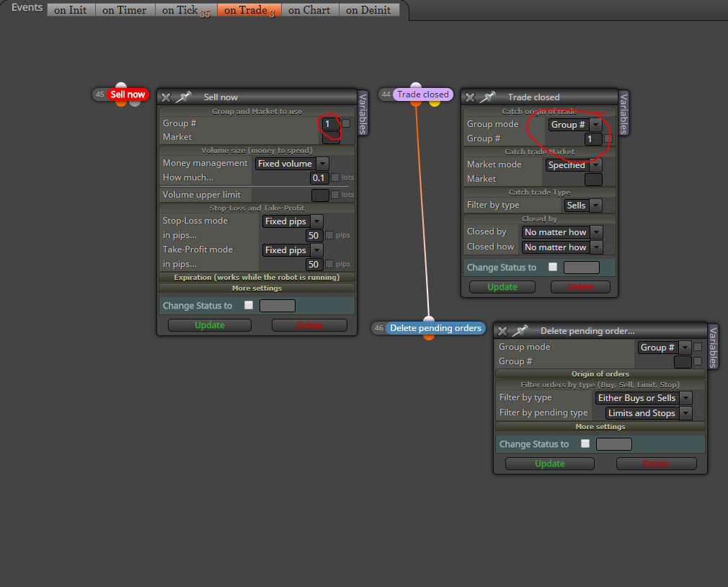728x587 pixels.
Task: Click orange output connector of Trade closed block
Action: (416, 103)
